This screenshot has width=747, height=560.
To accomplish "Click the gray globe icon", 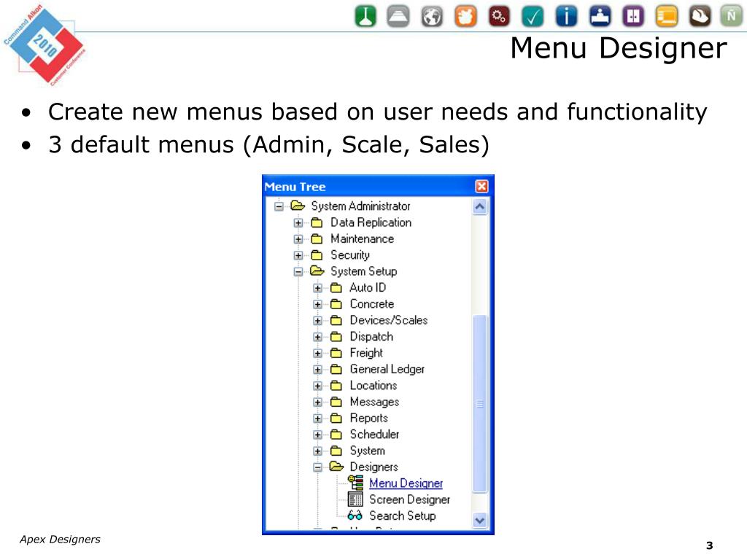I will point(432,16).
